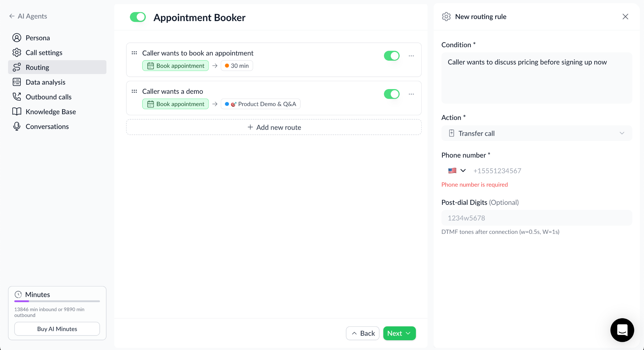Edit the Condition text area
644x350 pixels.
[537, 78]
